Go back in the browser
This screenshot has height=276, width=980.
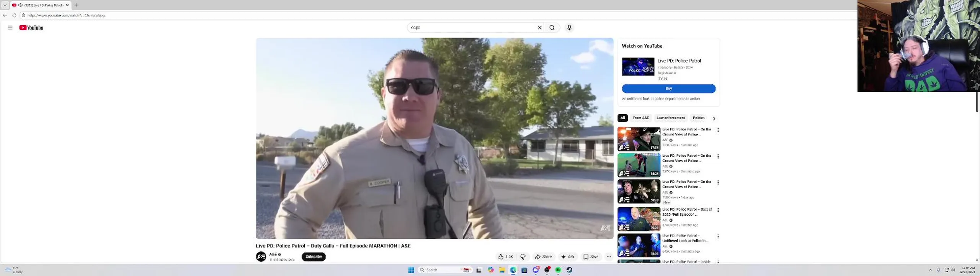pyautogui.click(x=5, y=15)
